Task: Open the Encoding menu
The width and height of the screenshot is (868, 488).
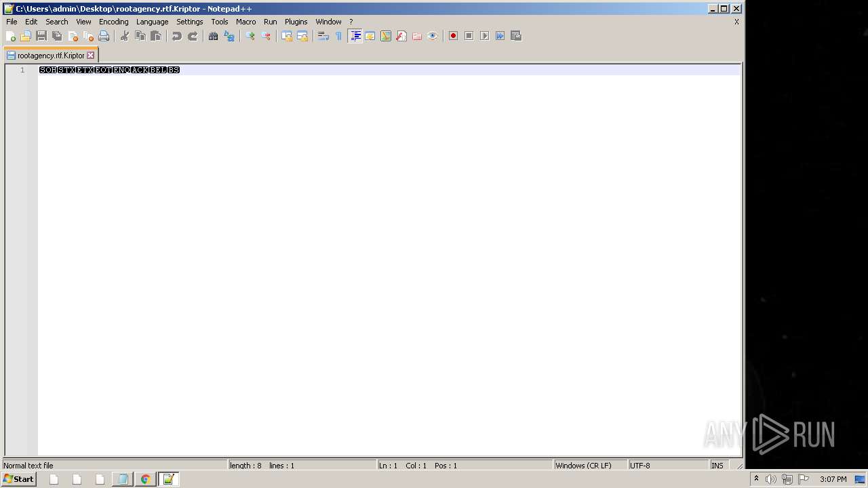Action: (114, 22)
